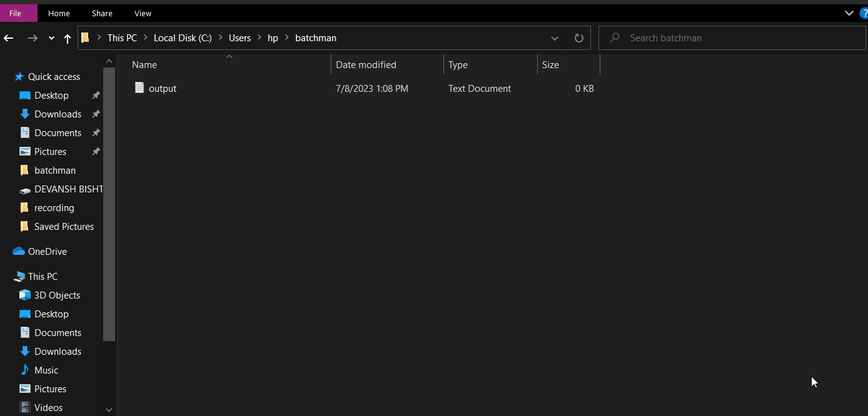Open Downloads under This PC
The height and width of the screenshot is (416, 868).
(58, 351)
